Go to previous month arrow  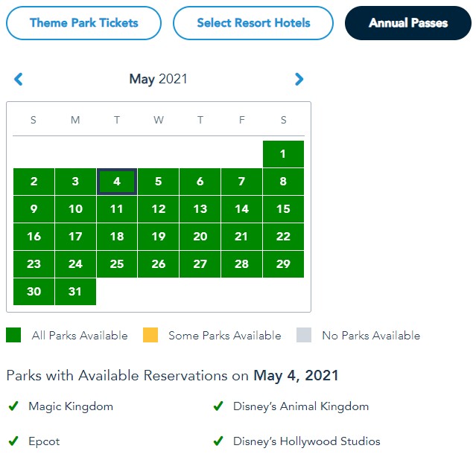(x=19, y=79)
